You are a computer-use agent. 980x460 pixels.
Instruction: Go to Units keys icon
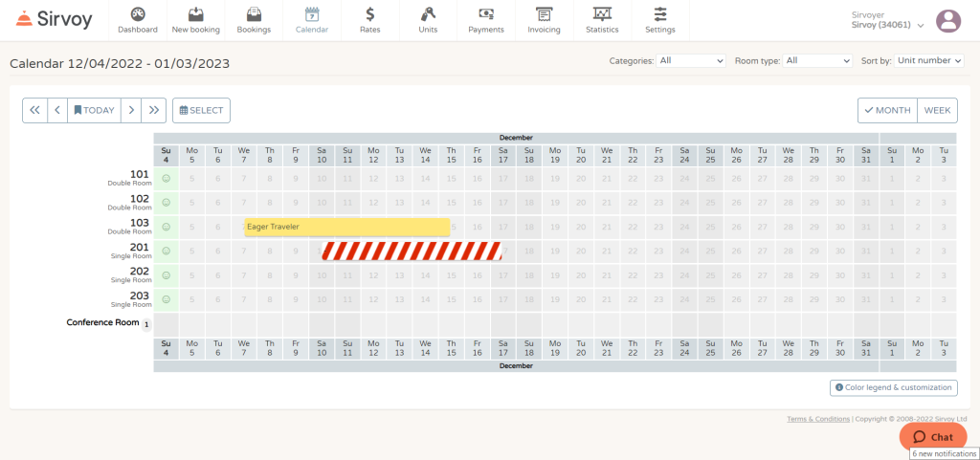(x=428, y=14)
